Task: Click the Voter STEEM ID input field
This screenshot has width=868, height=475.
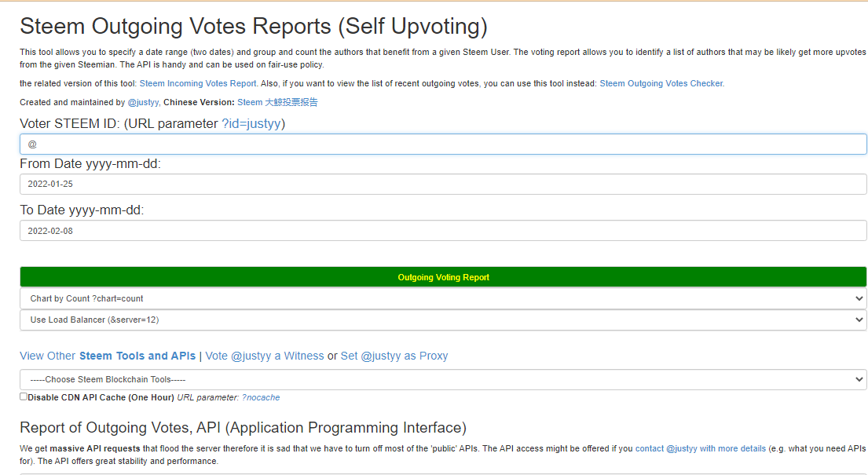Action: coord(443,144)
